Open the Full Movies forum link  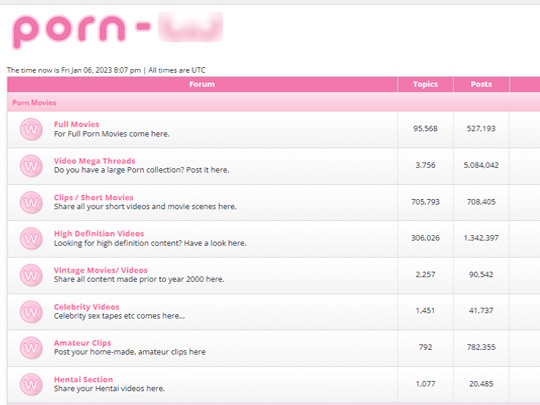(x=76, y=124)
